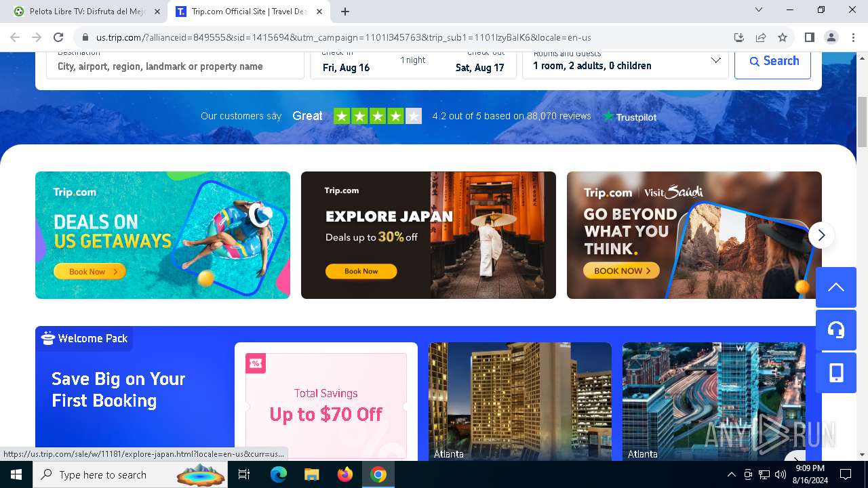Image resolution: width=868 pixels, height=488 pixels.
Task: Open Chrome three-dot menu
Action: click(852, 37)
